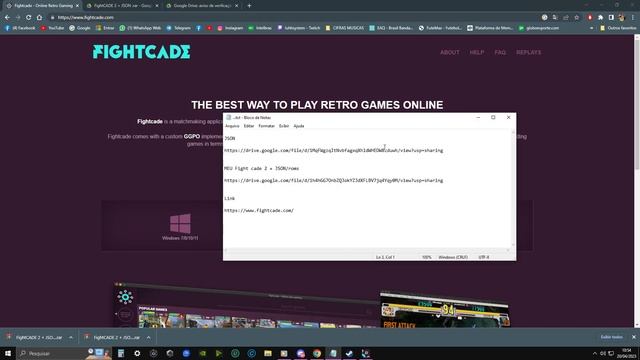Open the Outros favoritos bookmark folder
640x360 pixels.
pyautogui.click(x=618, y=28)
